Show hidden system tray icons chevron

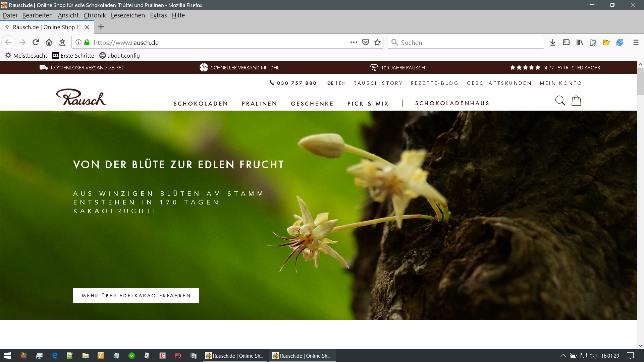563,356
